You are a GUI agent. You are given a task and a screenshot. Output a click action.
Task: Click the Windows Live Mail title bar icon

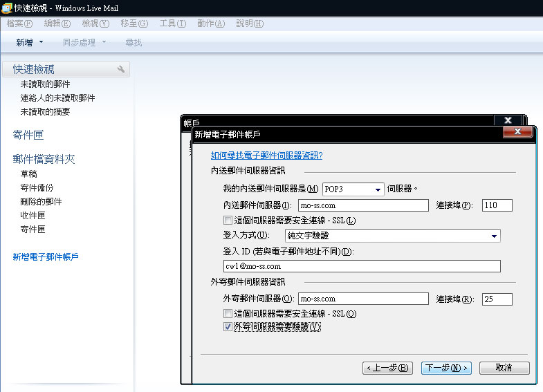[7, 8]
